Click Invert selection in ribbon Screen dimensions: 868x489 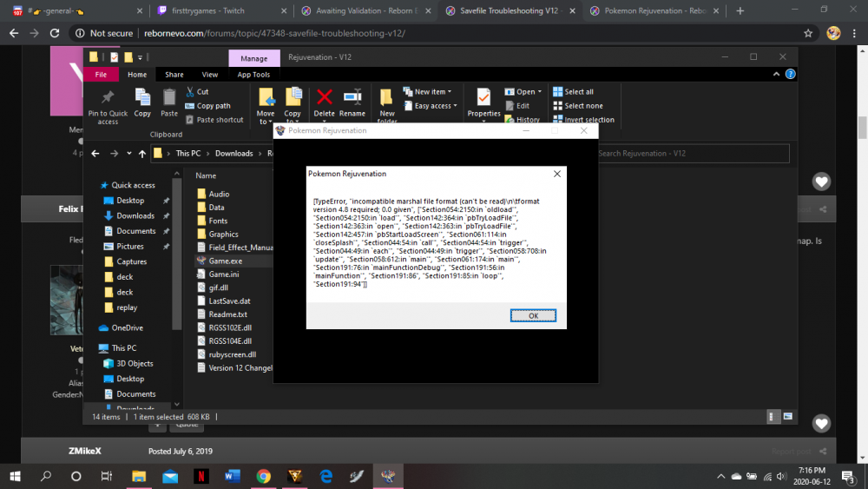[x=583, y=120]
